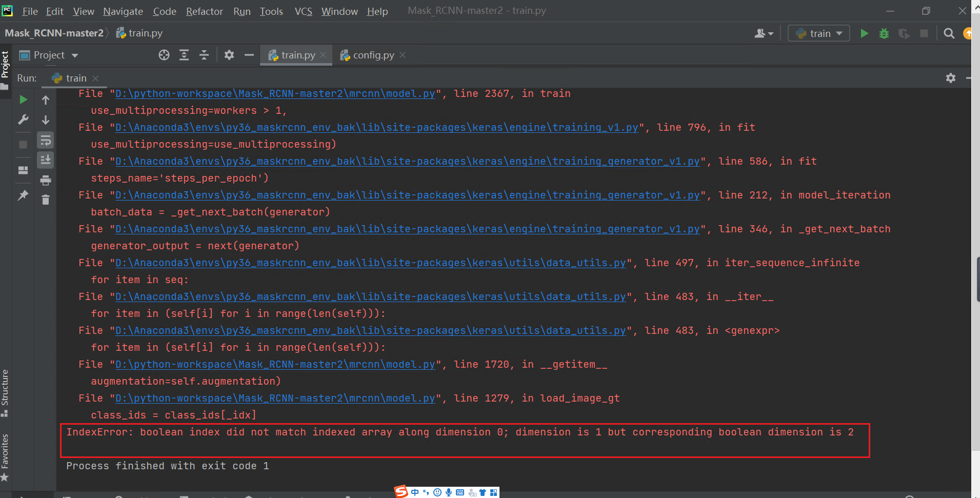980x498 pixels.
Task: Select Opened File in Project view
Action: pos(164,55)
